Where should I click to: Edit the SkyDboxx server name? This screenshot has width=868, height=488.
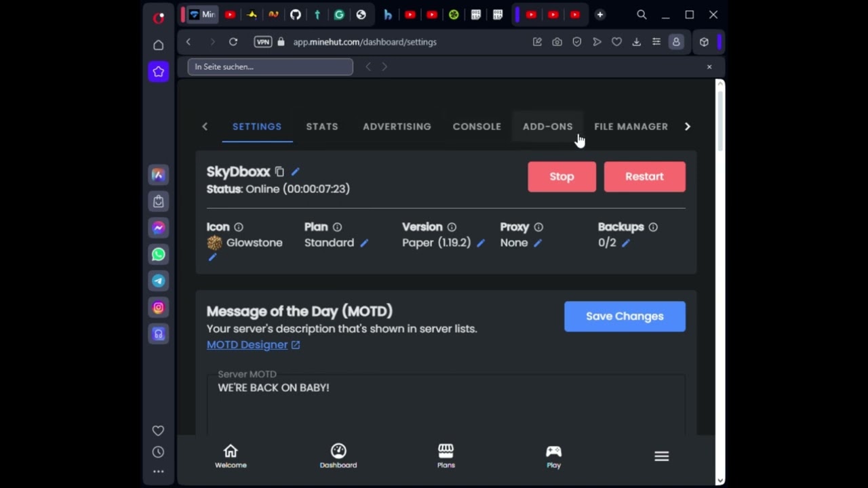pos(295,171)
